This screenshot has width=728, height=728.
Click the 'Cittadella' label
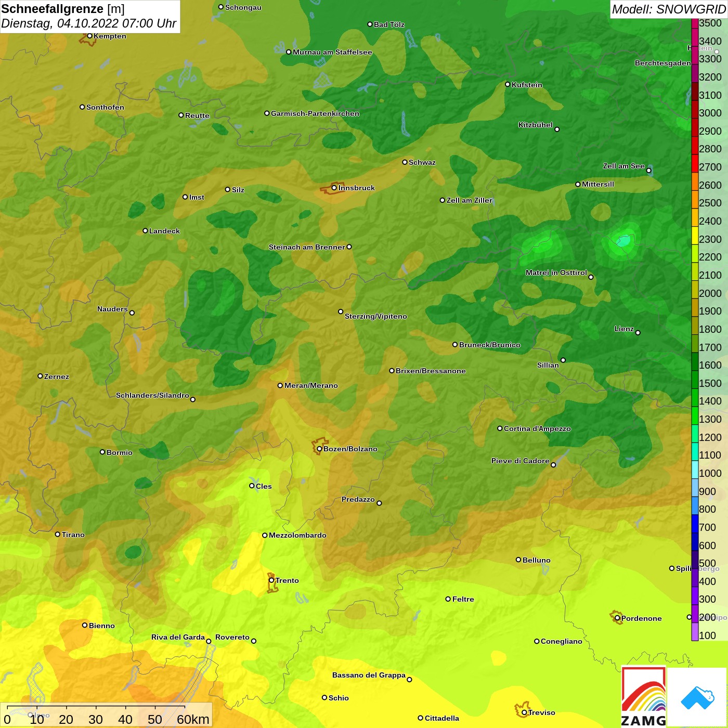(x=442, y=718)
